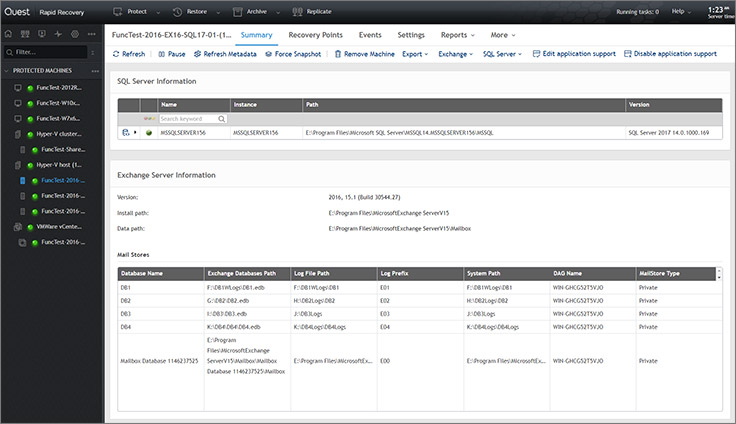
Task: Switch to the Events tab
Action: click(370, 35)
